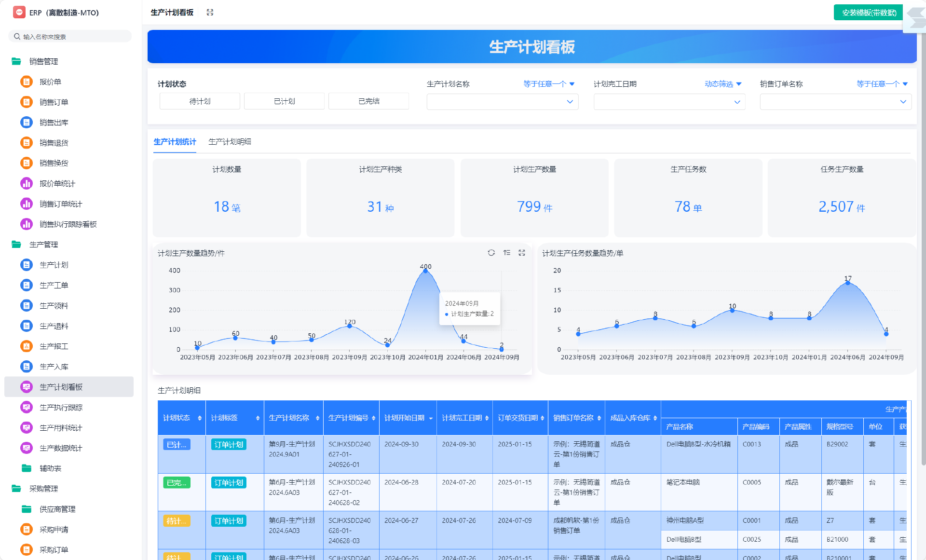Toggle 待计划 status filter
926x560 pixels.
(200, 101)
